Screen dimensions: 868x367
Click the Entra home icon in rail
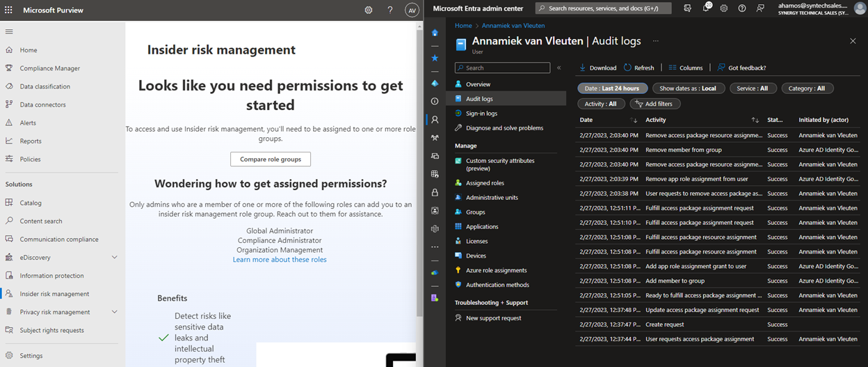[435, 33]
